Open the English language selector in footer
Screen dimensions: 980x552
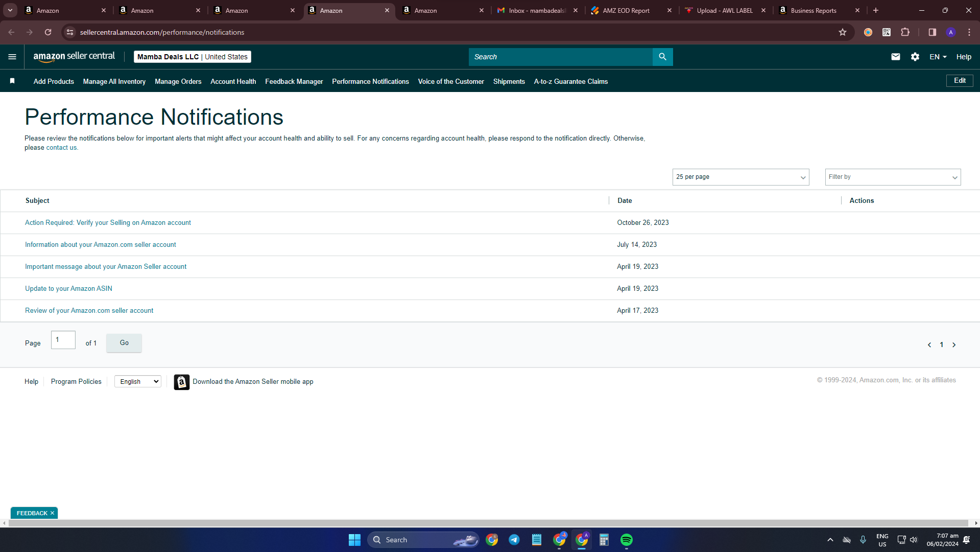point(138,382)
